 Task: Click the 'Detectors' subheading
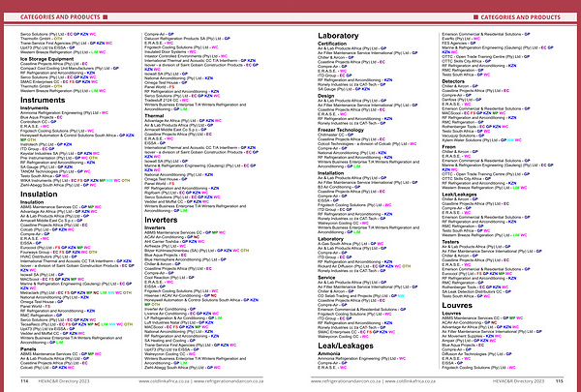coord(453,81)
